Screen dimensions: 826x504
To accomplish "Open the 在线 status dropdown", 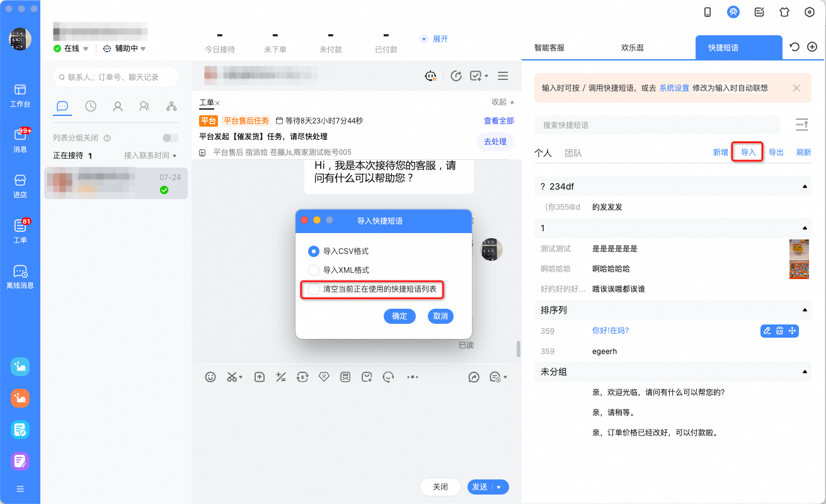I will [x=86, y=49].
